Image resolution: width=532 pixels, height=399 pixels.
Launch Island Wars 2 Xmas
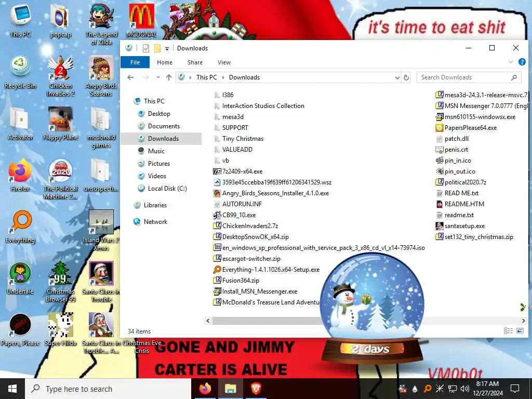pos(101,230)
